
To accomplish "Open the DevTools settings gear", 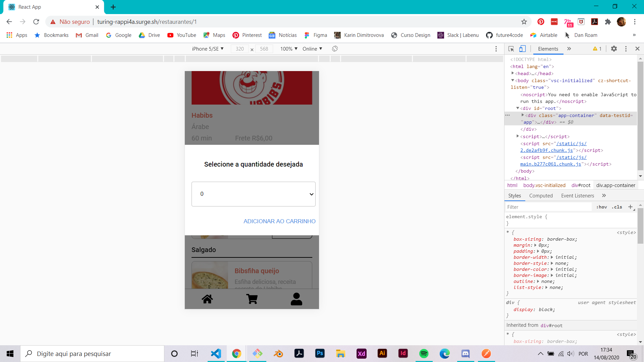I will tap(614, 49).
